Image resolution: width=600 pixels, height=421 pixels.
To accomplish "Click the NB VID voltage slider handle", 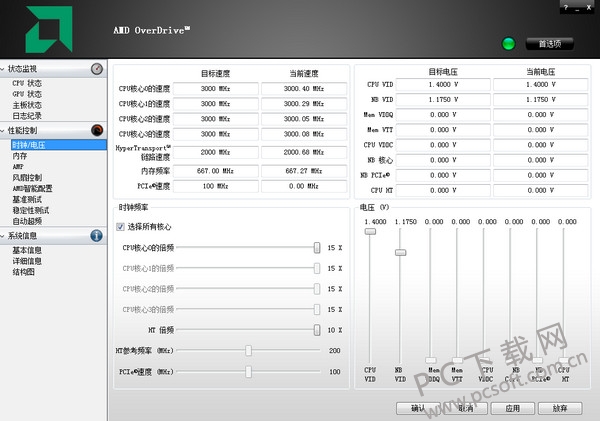I will click(400, 253).
